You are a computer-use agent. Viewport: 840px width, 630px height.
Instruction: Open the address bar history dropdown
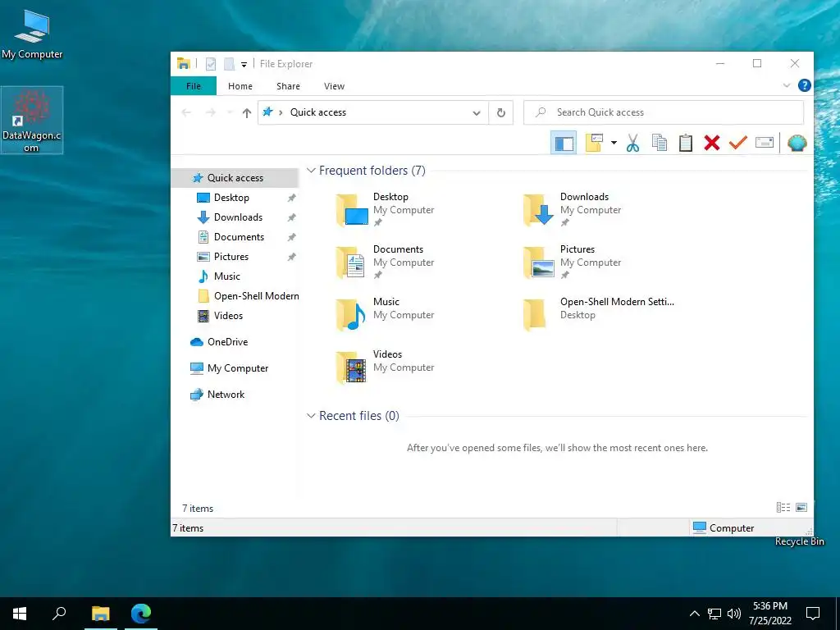(477, 112)
